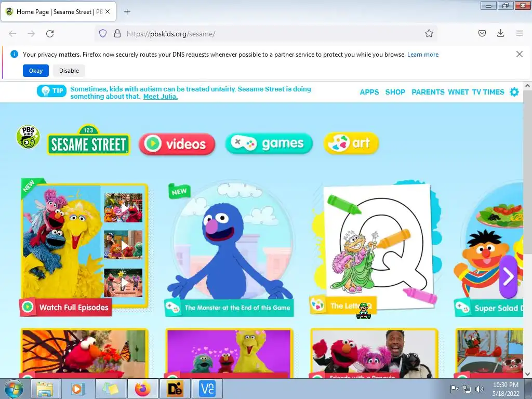Open the videos section button
The width and height of the screenshot is (532, 399).
click(177, 144)
